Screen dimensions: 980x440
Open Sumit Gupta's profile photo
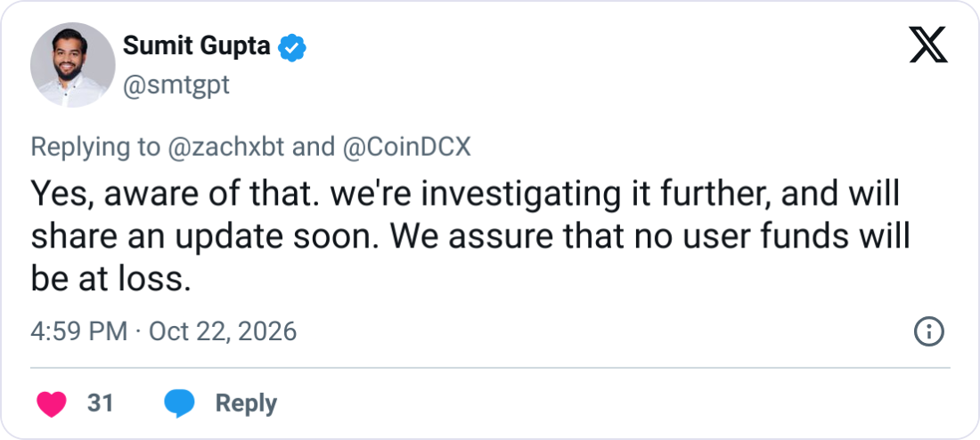coord(72,65)
